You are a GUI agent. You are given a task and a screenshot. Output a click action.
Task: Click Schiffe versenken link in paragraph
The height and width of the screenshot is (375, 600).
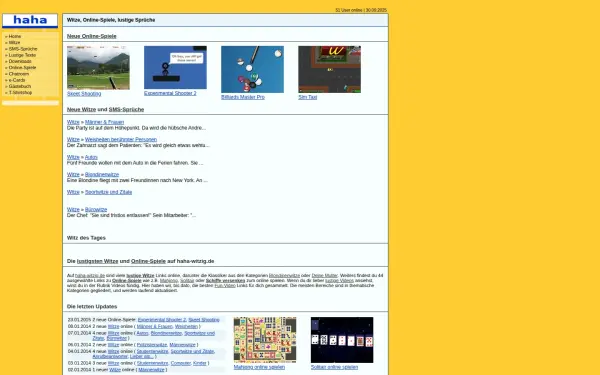[x=225, y=280]
